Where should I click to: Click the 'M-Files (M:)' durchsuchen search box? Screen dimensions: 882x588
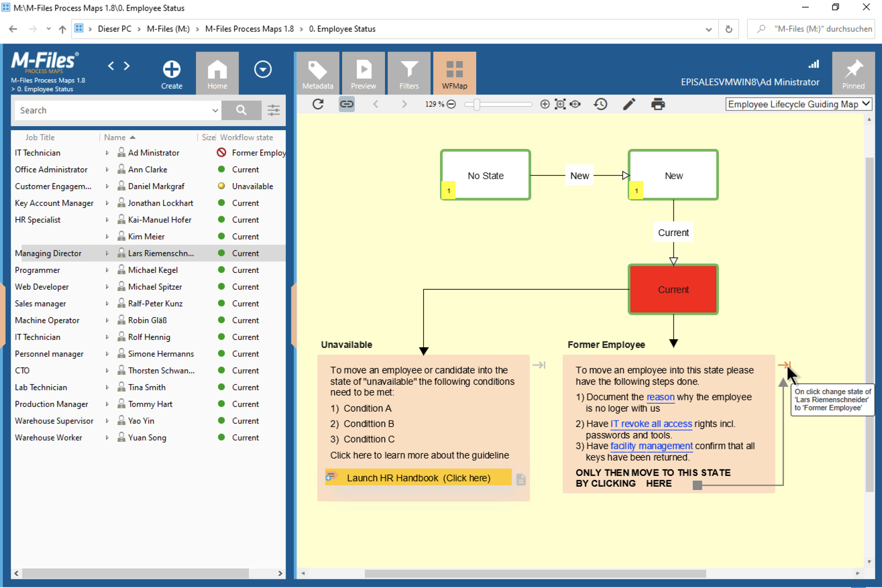[811, 30]
